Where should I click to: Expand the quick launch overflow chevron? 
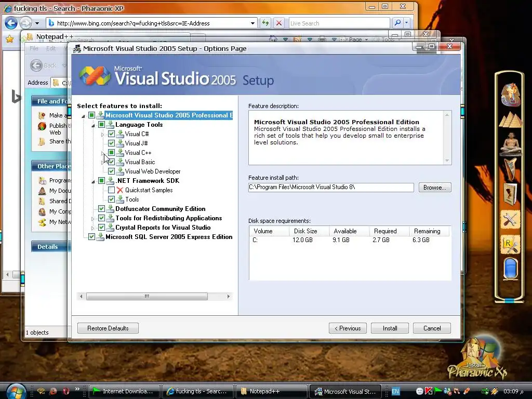(77, 389)
